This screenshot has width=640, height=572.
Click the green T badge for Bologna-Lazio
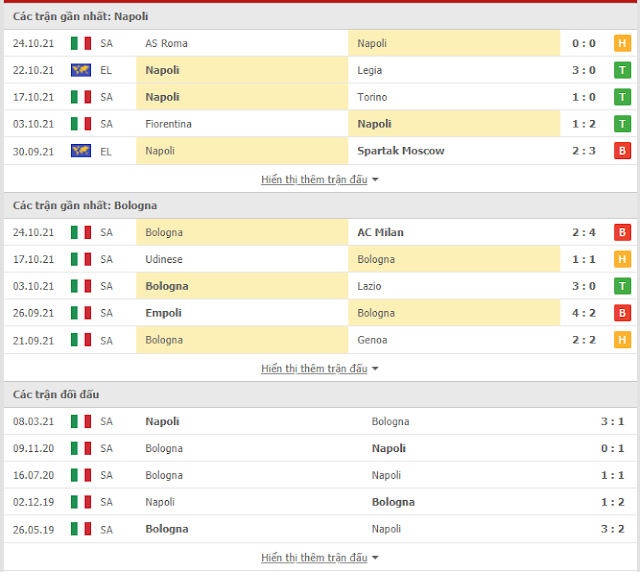[622, 286]
